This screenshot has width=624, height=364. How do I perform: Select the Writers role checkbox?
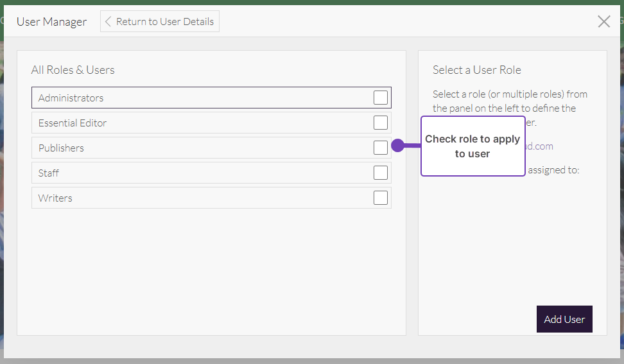[381, 198]
